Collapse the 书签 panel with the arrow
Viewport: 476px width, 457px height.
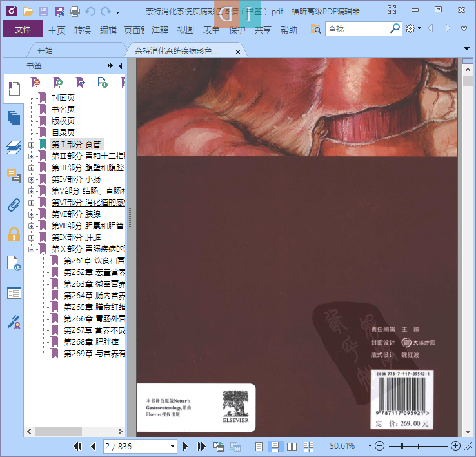121,66
